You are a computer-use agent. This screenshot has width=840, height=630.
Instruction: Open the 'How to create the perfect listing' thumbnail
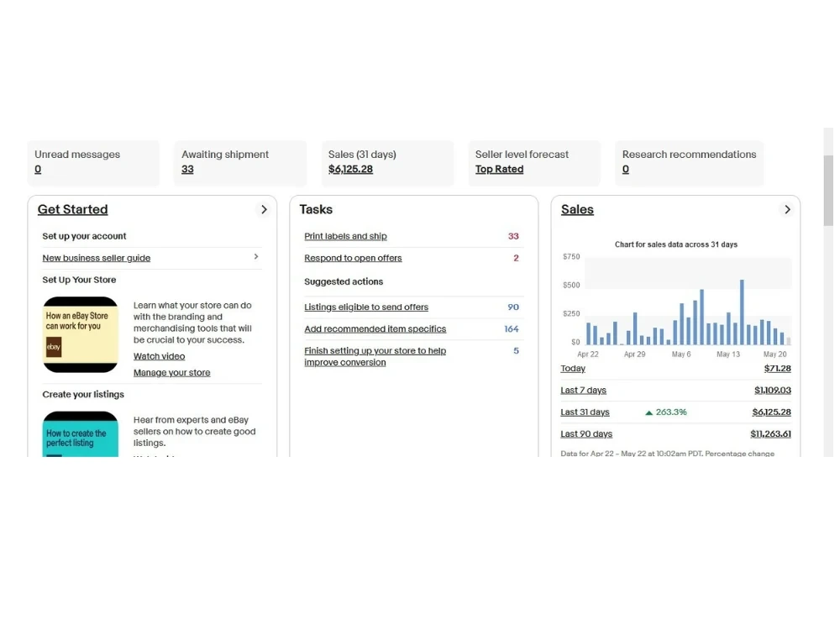point(81,434)
